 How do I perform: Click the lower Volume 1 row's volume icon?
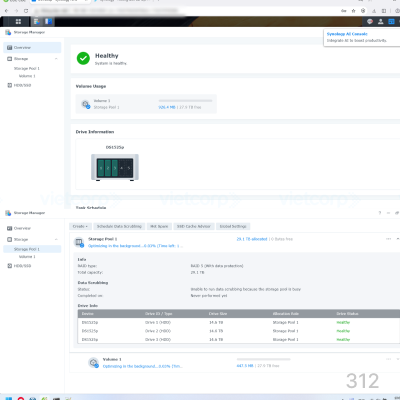94,362
